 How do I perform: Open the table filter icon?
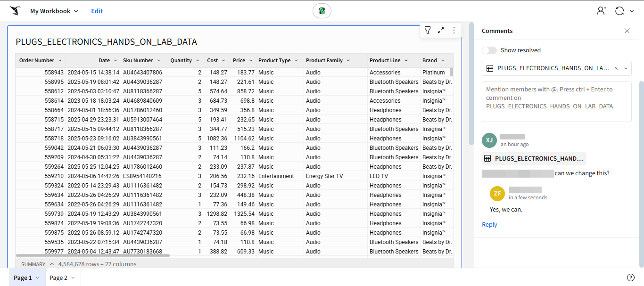[428, 30]
